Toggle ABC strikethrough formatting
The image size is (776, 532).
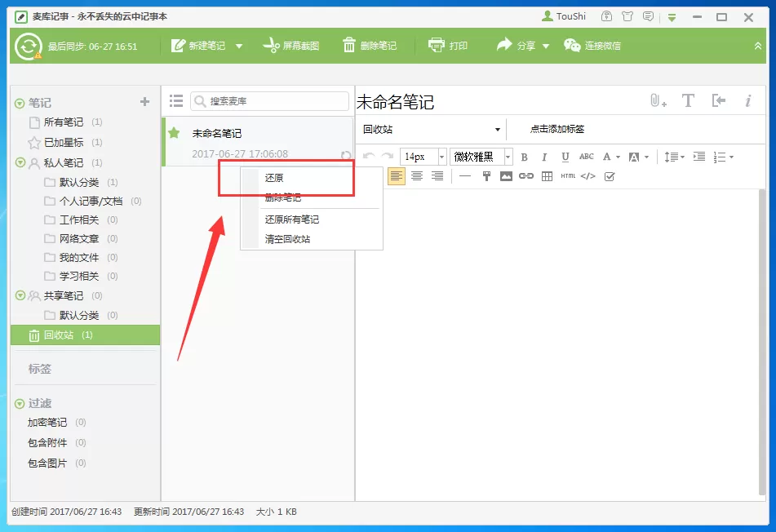point(587,157)
